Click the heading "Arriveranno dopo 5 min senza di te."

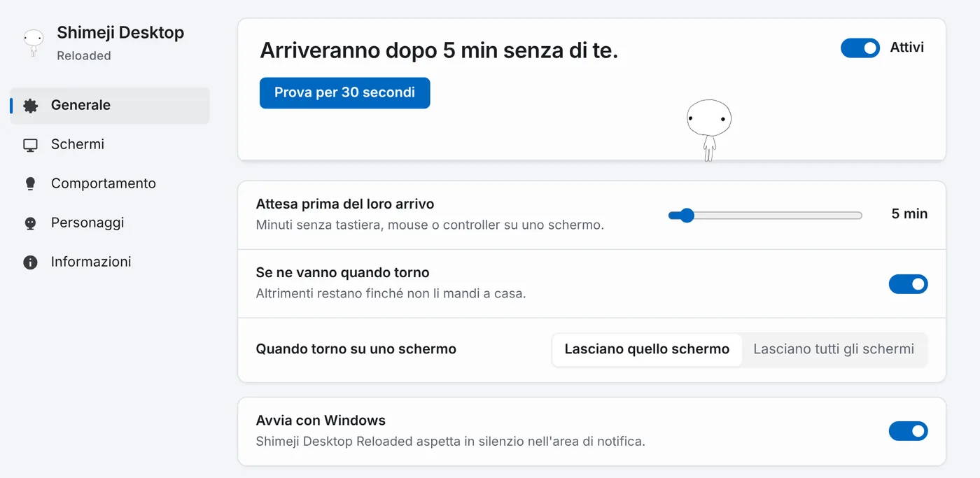pos(439,50)
